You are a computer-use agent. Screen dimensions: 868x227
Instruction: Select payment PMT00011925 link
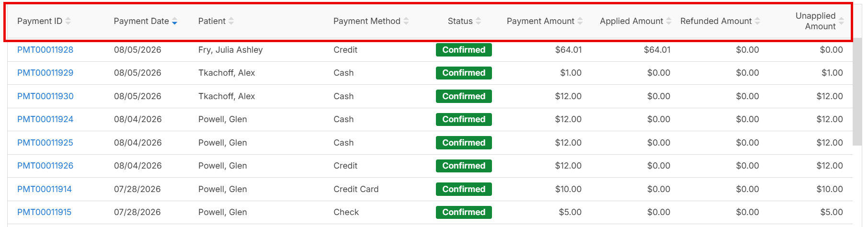pos(46,143)
